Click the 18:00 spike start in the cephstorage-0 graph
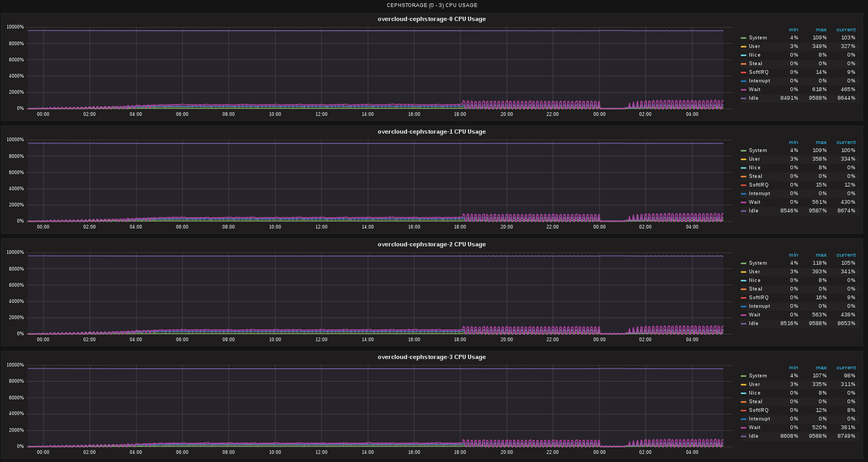The image size is (868, 462). [463, 102]
